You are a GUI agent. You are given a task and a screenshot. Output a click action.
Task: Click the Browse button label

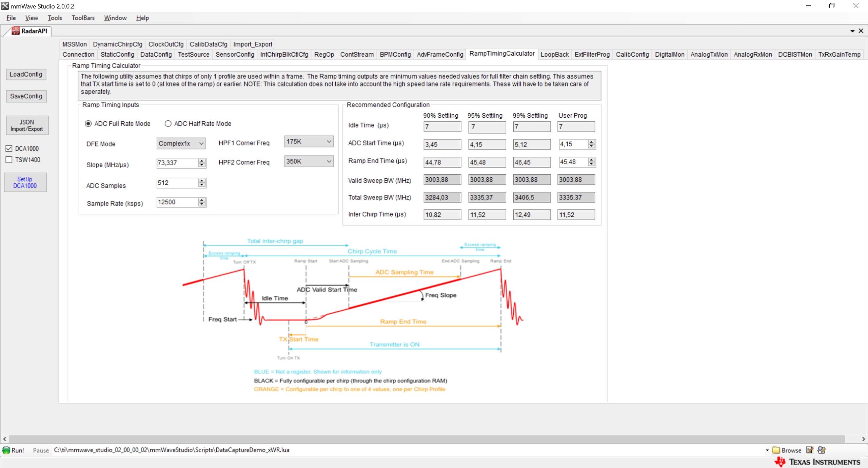pos(791,450)
